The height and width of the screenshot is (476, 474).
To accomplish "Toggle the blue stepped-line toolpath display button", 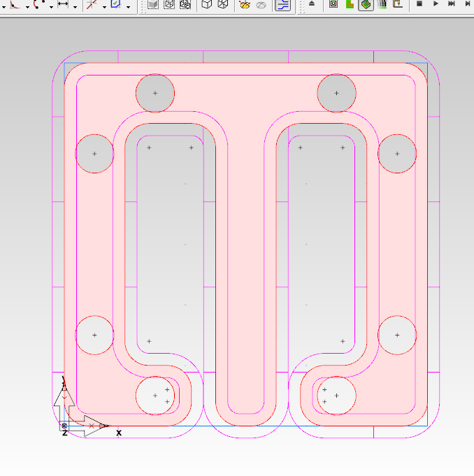I will pos(282,5).
